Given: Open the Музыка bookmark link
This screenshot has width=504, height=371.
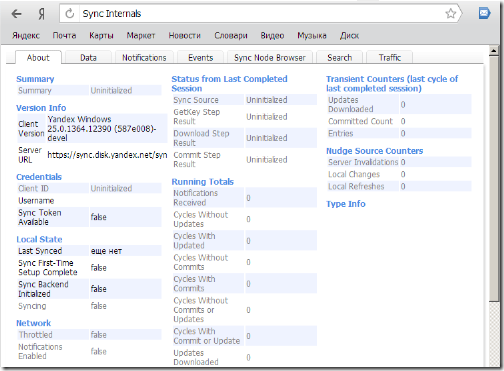Looking at the screenshot, I should click(x=312, y=35).
